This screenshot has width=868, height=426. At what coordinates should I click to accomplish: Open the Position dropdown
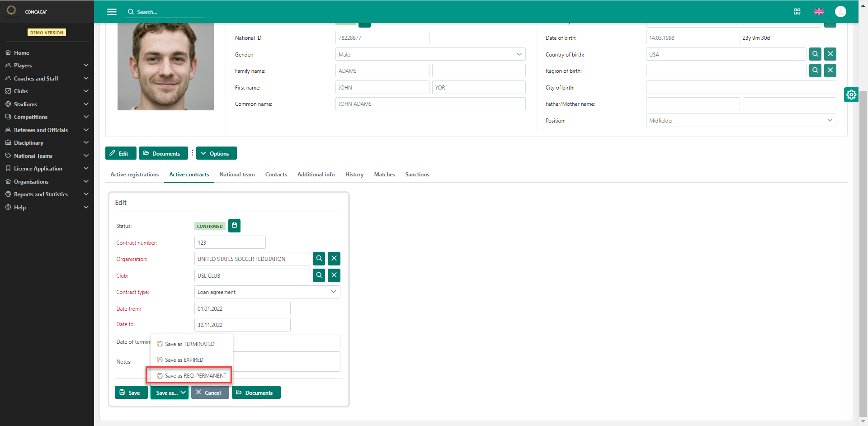point(741,121)
